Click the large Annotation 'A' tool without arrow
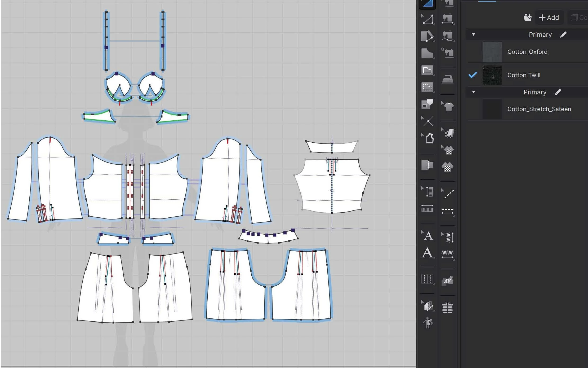This screenshot has height=368, width=588. tap(427, 253)
